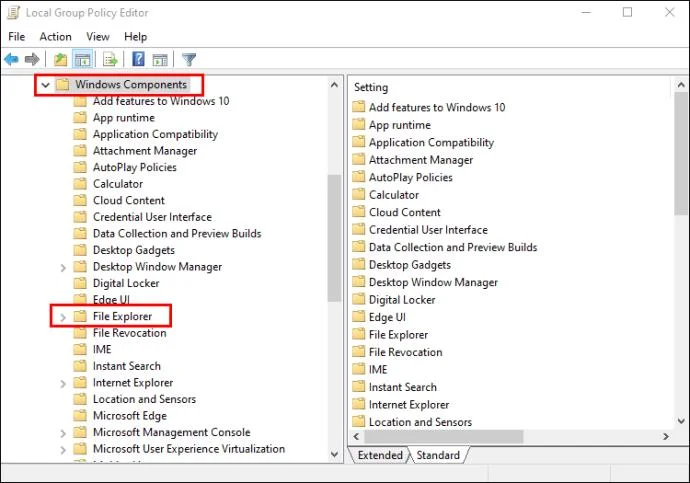Select Attachment Manager in the tree

(x=145, y=150)
